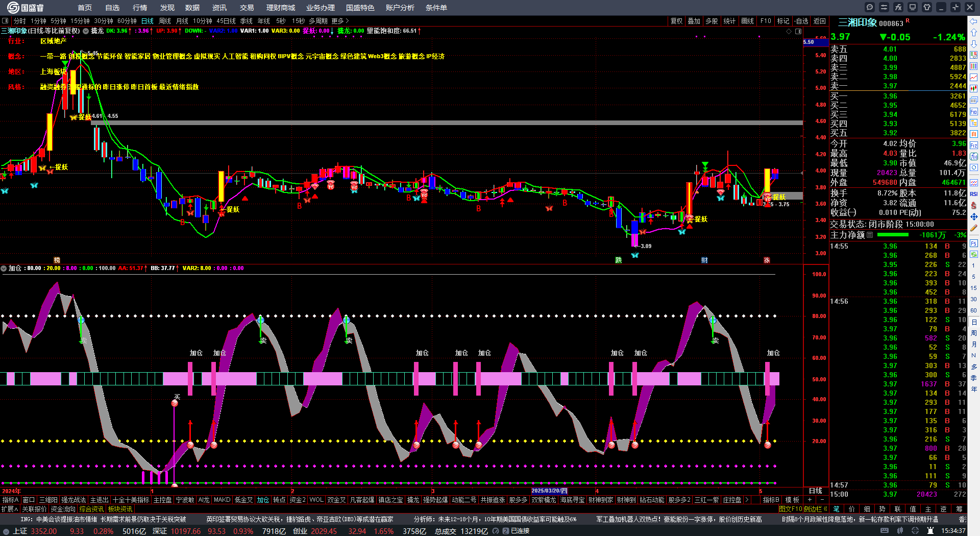Open 指标B indicator group
The height and width of the screenshot is (536, 980).
click(771, 500)
